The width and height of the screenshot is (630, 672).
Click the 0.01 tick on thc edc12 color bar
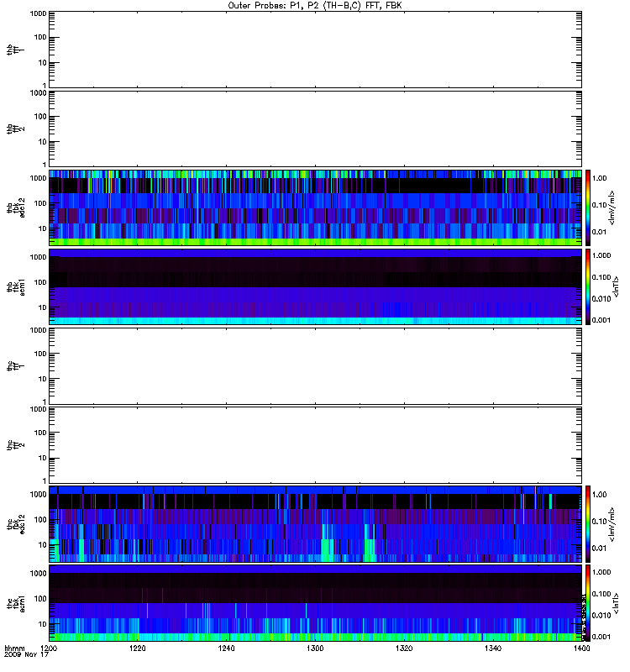pos(599,549)
